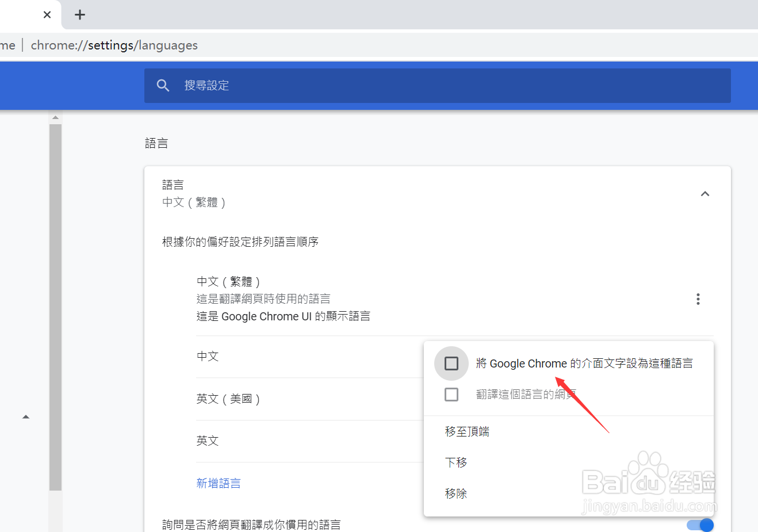Select the 英文（美國）language entry
The height and width of the screenshot is (532, 758).
tap(228, 399)
